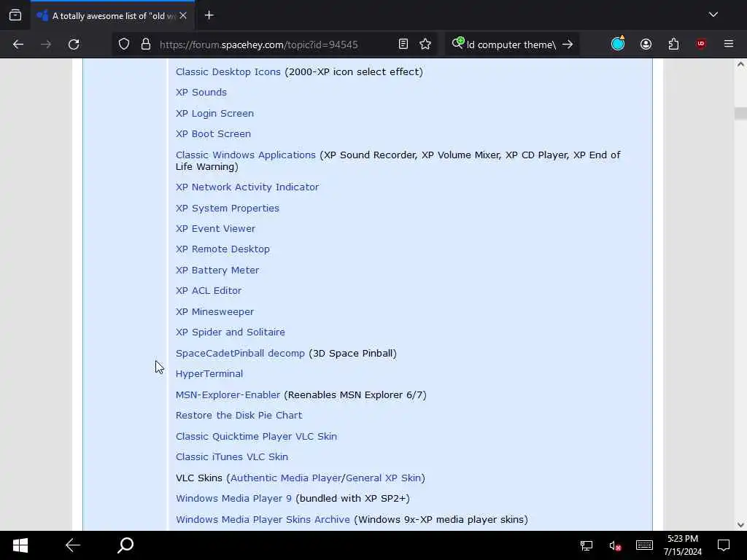This screenshot has height=560, width=747.
Task: Submit search with the arrow button
Action: coord(568,44)
